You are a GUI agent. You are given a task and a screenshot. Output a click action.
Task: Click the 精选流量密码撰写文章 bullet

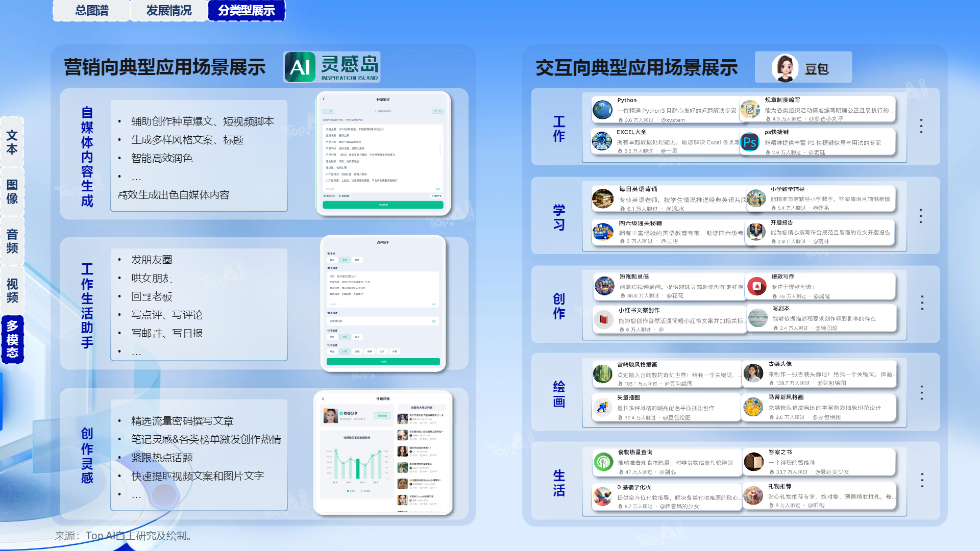click(182, 421)
